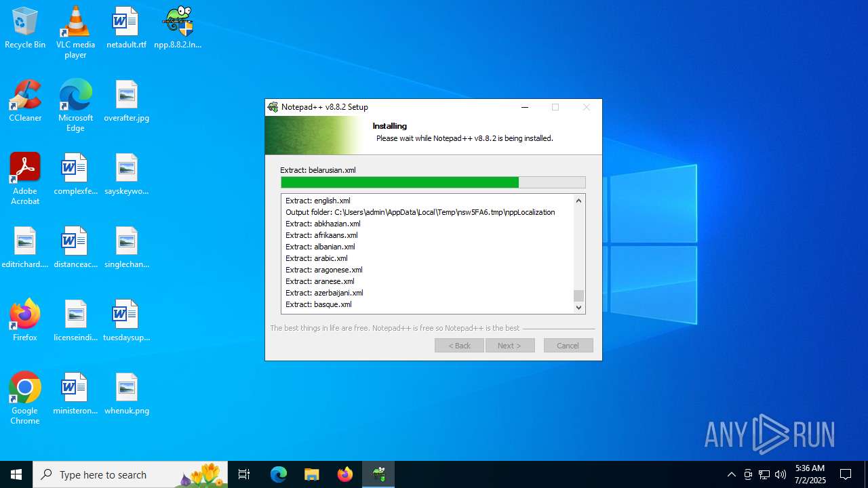
Task: Select the 'Extract: arabic.xml' log line
Action: pyautogui.click(x=317, y=258)
